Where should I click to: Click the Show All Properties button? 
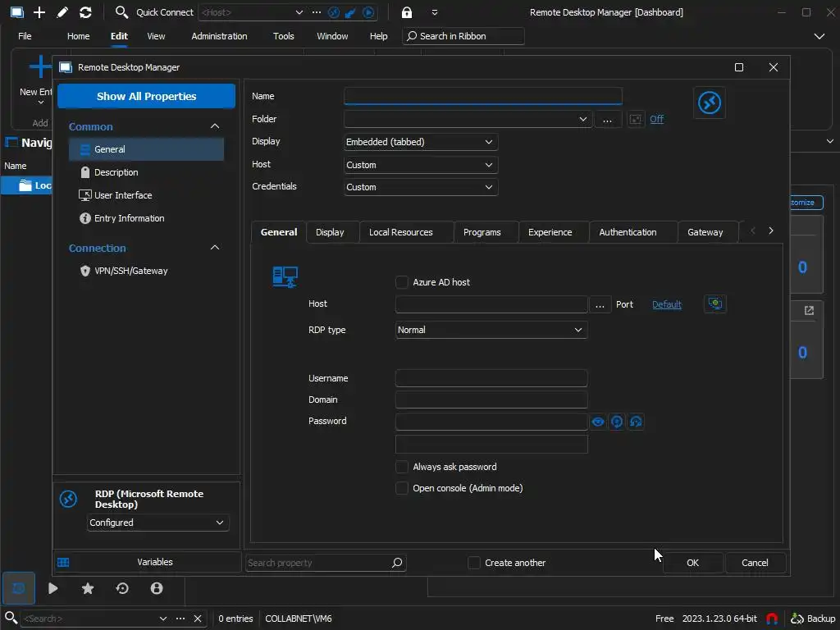[x=146, y=96]
